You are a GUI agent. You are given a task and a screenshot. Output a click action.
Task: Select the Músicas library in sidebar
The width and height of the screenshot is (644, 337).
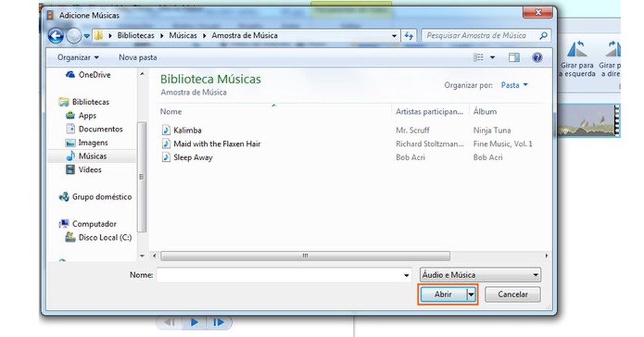(86, 156)
